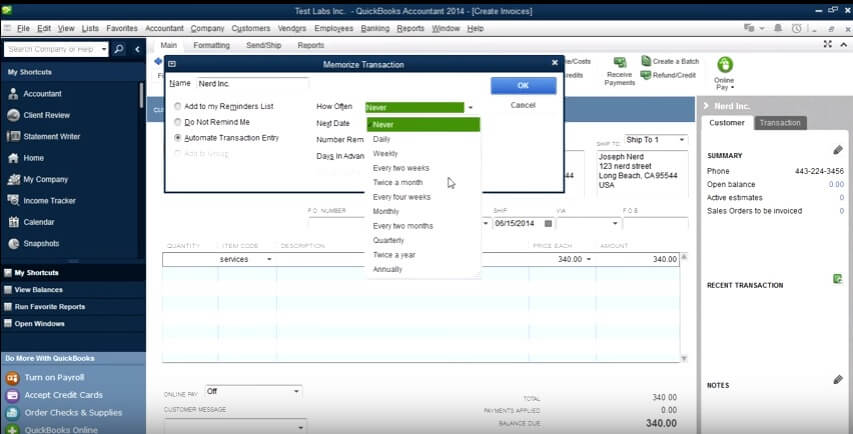Click line items scrollbar down arrow

(684, 358)
